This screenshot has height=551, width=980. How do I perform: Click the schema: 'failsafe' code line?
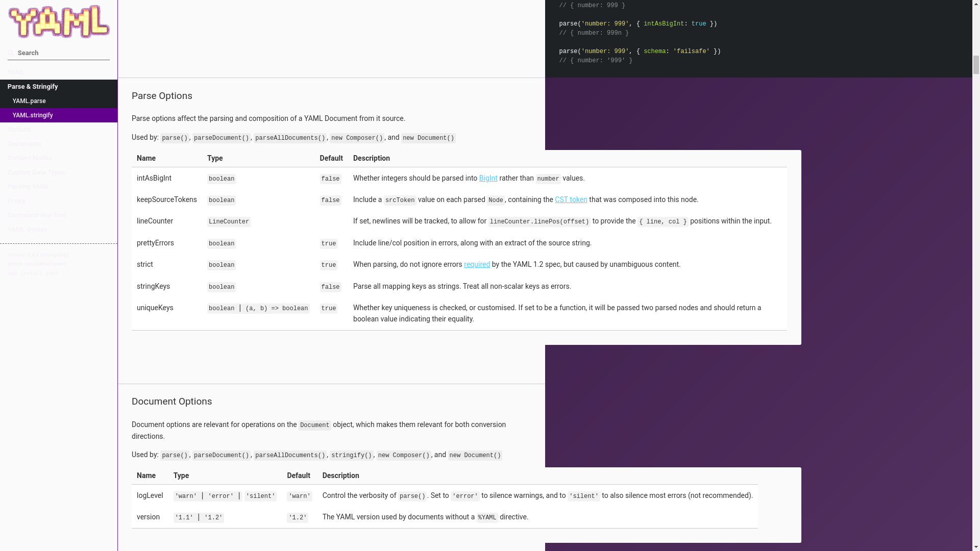tap(640, 52)
